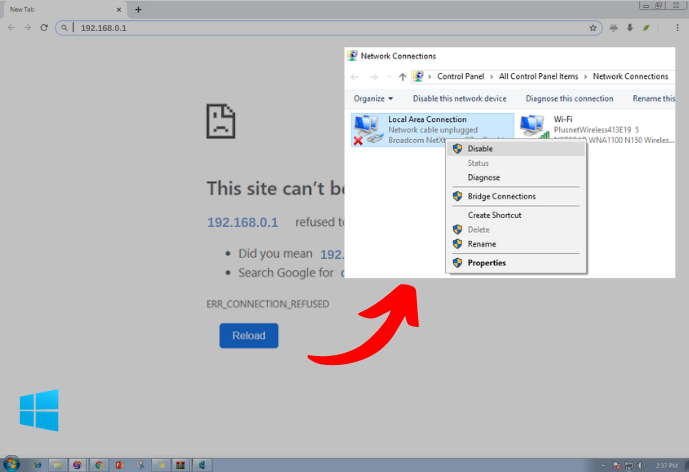Choose Disable from the context menu
This screenshot has height=472, width=689.
click(516, 149)
